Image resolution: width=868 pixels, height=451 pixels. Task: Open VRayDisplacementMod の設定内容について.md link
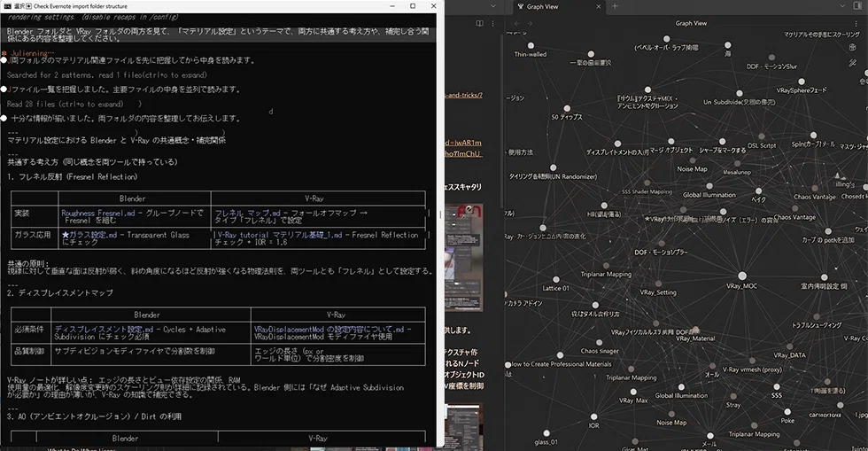[329, 329]
